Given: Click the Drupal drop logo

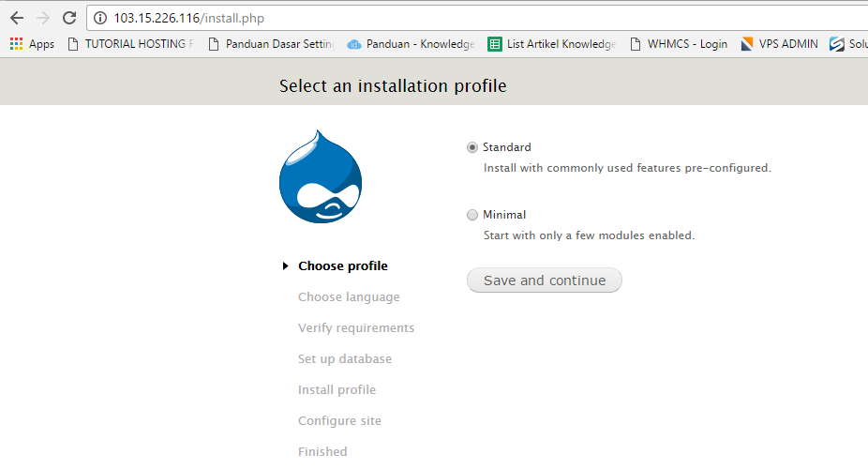Looking at the screenshot, I should click(321, 177).
